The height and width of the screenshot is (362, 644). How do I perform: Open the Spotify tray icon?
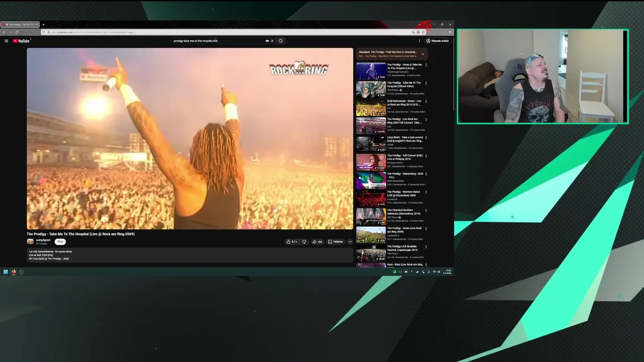pos(394,272)
